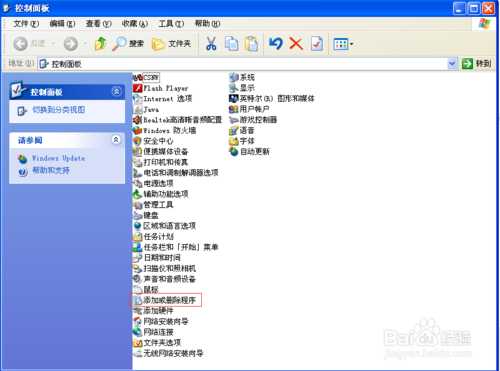Open the 工具 menu
Image resolution: width=500 pixels, height=371 pixels.
[171, 24]
